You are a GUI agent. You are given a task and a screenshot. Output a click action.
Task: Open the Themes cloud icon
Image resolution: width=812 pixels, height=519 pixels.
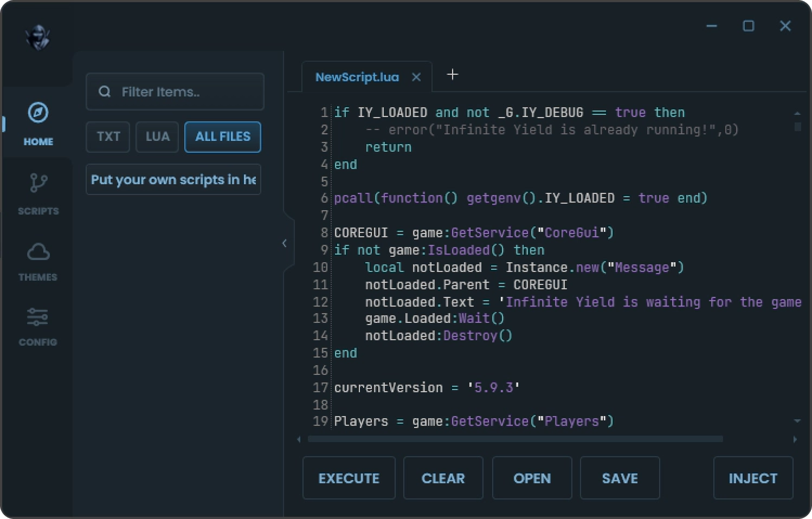coord(37,251)
